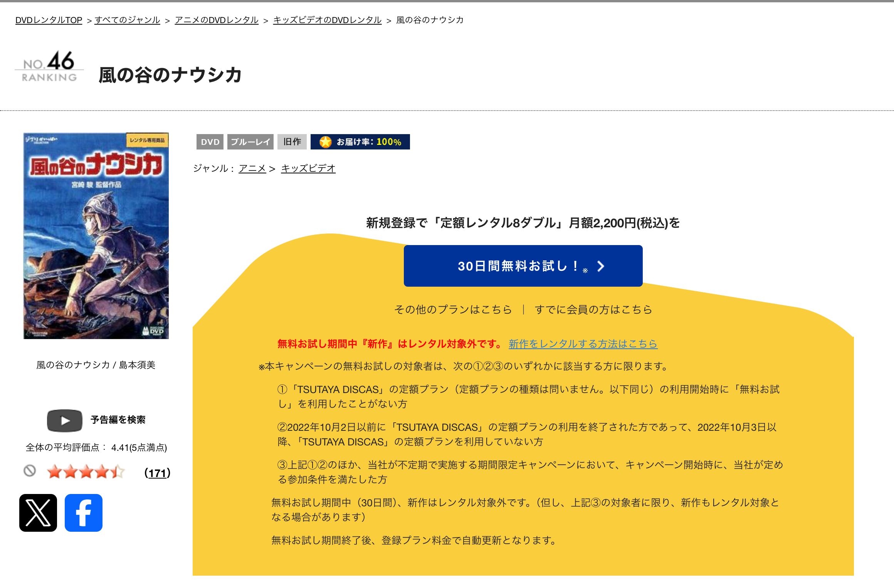The width and height of the screenshot is (894, 588).
Task: Open DVDレンタルTOP breadcrumb link
Action: tap(49, 20)
